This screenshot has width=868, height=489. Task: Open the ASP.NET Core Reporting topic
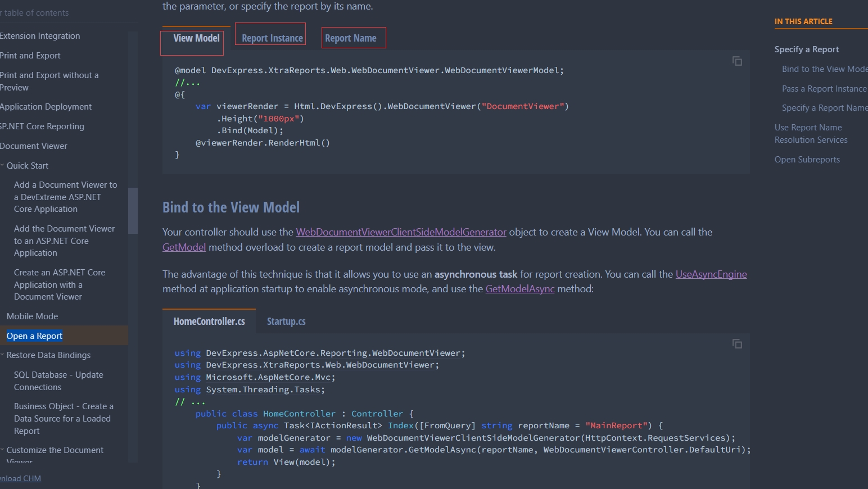click(x=42, y=126)
